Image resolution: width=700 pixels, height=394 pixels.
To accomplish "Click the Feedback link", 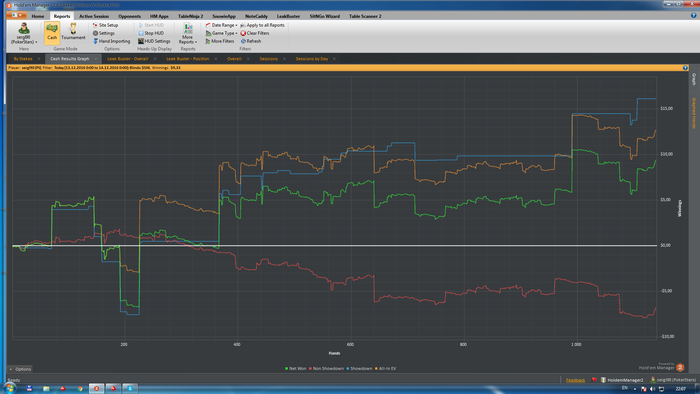I will coord(575,380).
